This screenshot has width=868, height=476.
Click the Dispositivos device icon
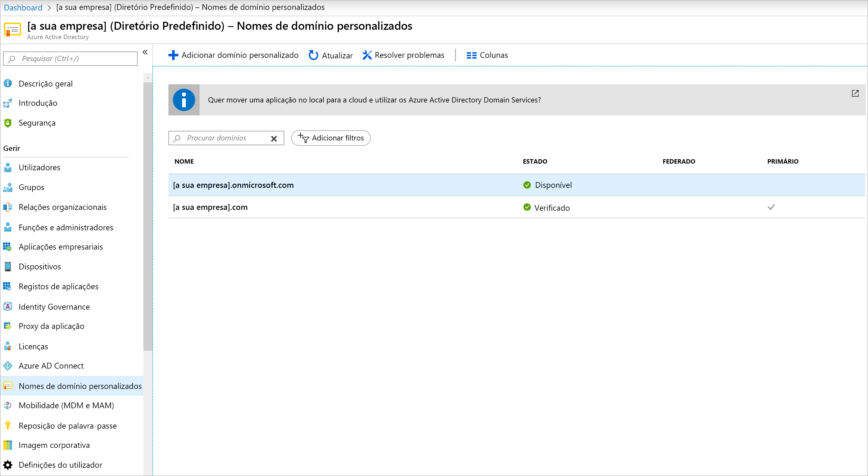8,266
